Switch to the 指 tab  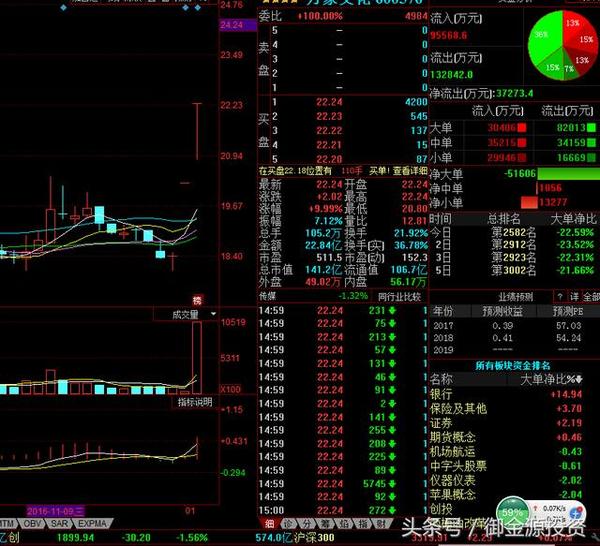pyautogui.click(x=364, y=523)
